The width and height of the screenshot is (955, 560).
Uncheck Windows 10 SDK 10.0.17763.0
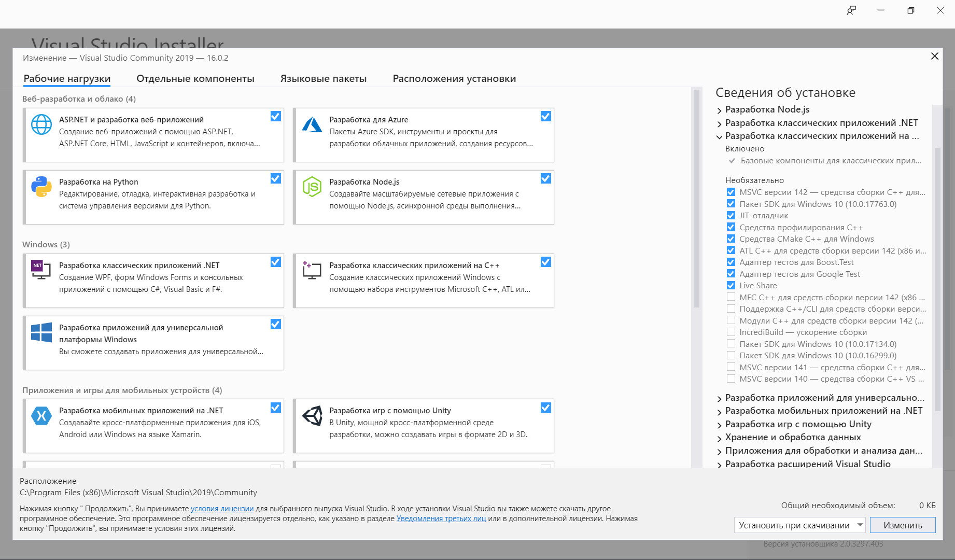[x=731, y=204]
